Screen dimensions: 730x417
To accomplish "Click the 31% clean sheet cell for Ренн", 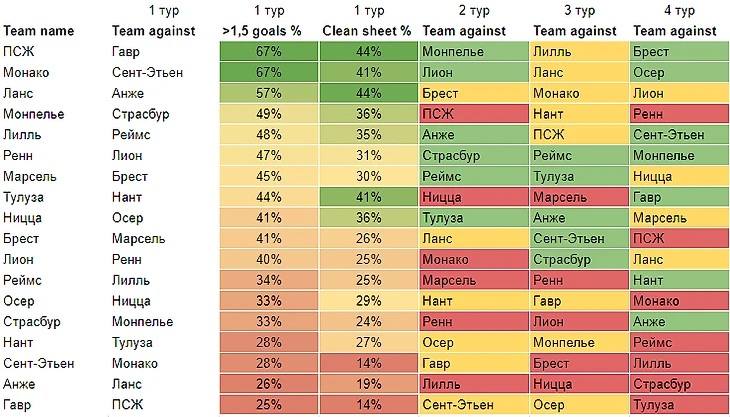I will click(x=367, y=155).
